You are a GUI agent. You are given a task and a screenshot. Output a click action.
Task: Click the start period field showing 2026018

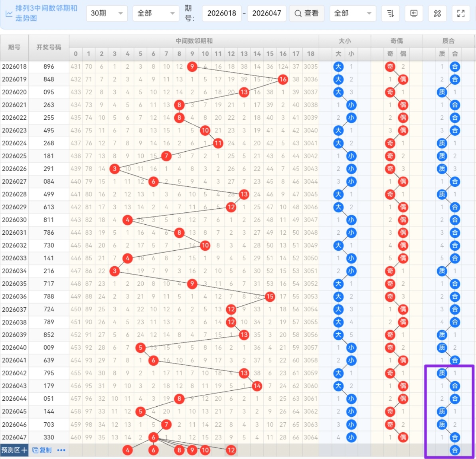(221, 14)
